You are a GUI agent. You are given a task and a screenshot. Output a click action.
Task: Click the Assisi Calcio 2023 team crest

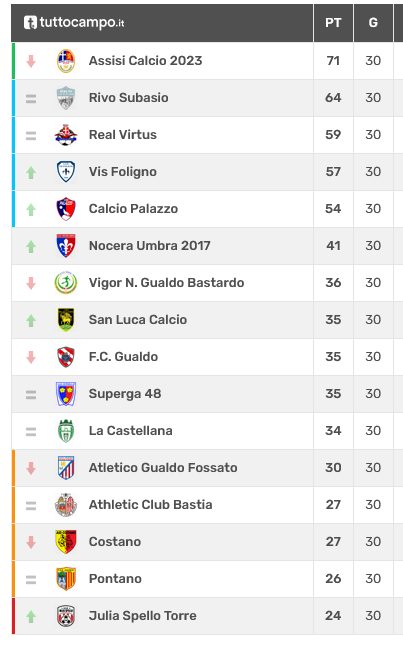[66, 61]
